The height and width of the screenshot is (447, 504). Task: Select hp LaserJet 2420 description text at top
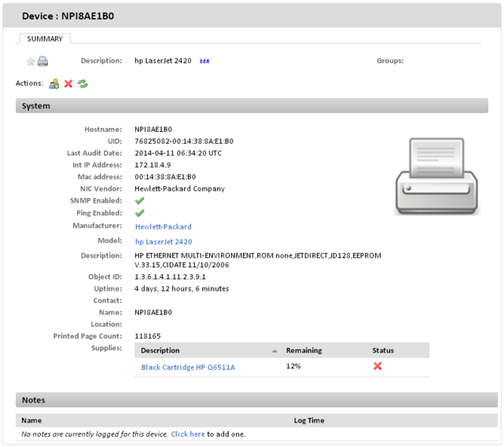(163, 60)
